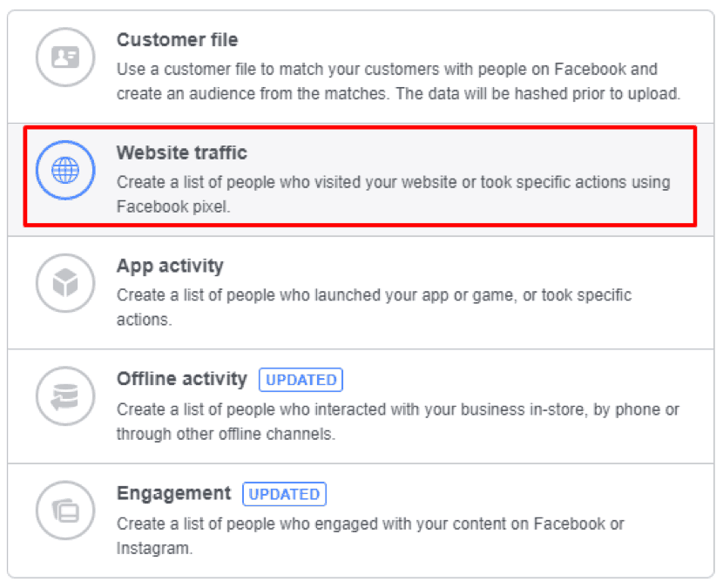The width and height of the screenshot is (723, 588).
Task: Click the Website traffic globe icon
Action: coord(65,171)
